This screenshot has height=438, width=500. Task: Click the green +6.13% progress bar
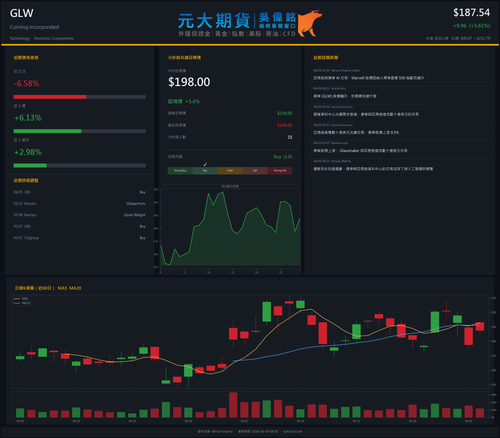47,131
